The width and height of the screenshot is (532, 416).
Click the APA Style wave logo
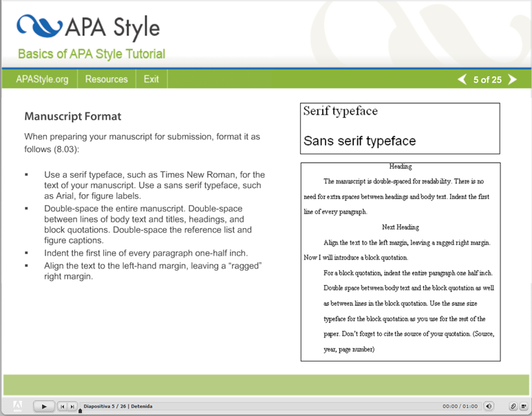39,26
